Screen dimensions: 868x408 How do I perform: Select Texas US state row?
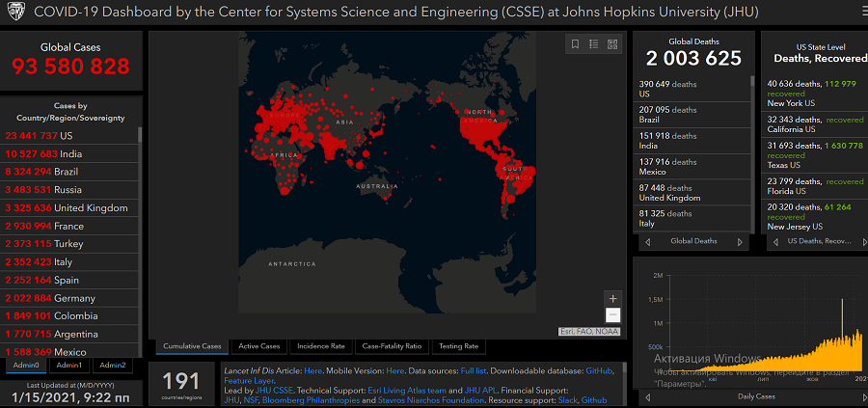click(x=817, y=155)
